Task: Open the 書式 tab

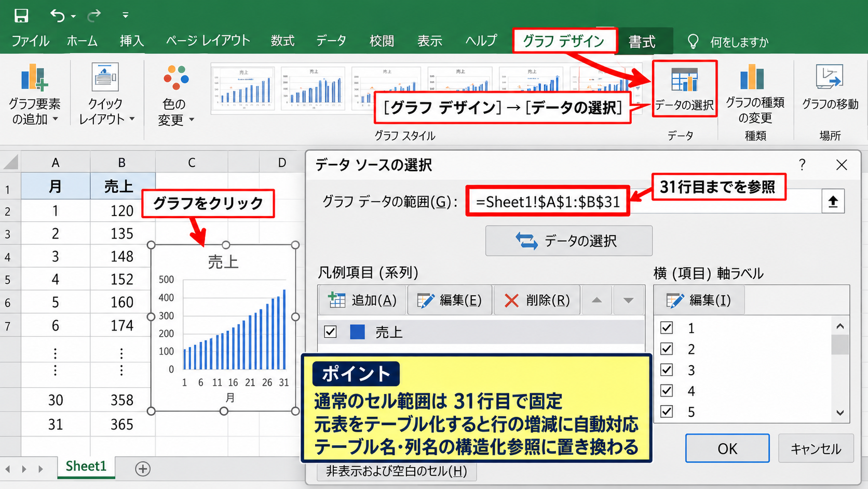Action: point(642,42)
